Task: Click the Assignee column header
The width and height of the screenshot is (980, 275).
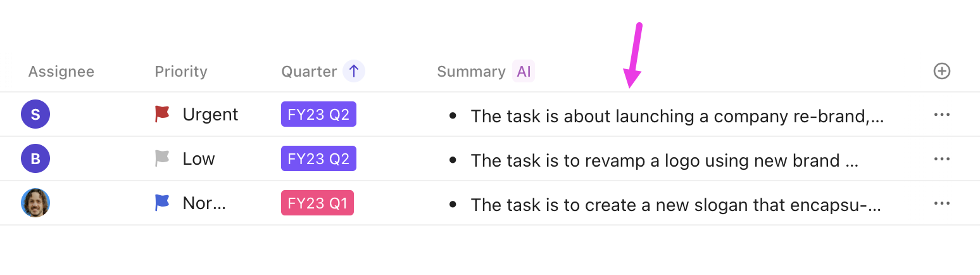Action: coord(61,72)
